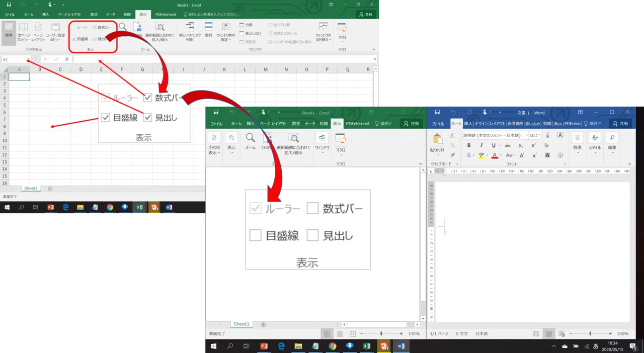Switch lower Excel to page break preview in status bar
The height and width of the screenshot is (353, 644).
point(352,333)
